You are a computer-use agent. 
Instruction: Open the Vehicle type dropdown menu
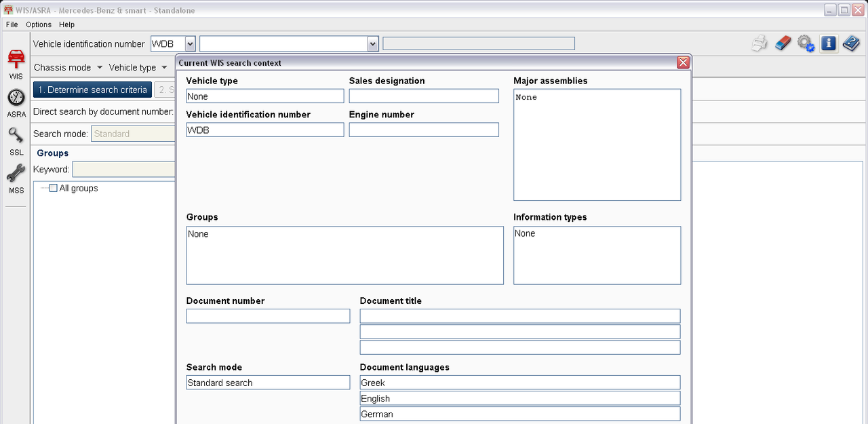[x=138, y=68]
